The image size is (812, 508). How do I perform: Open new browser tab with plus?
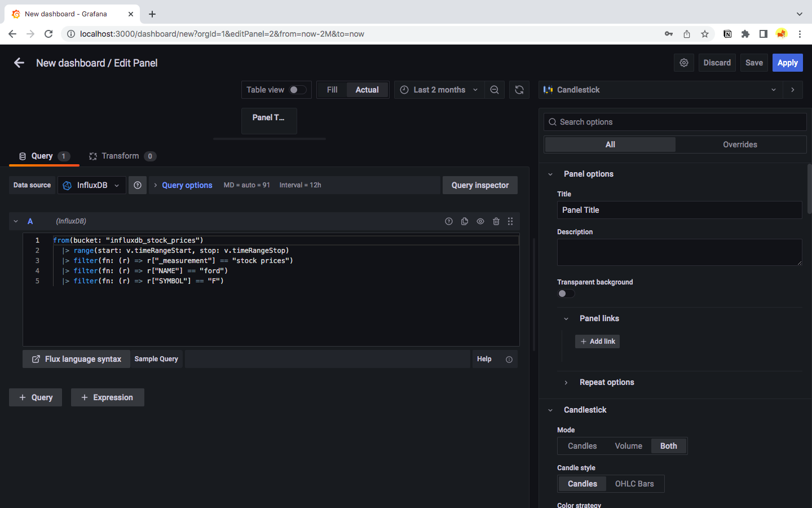tap(152, 14)
